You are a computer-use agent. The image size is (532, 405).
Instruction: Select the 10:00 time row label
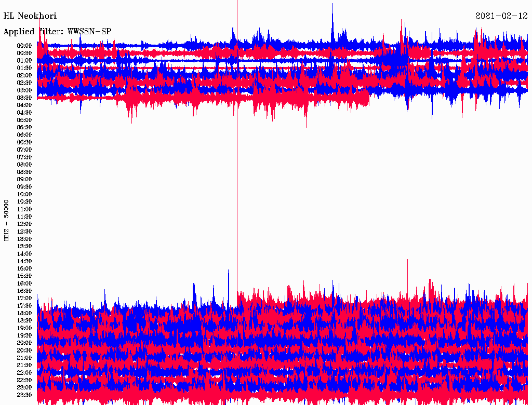click(x=24, y=194)
